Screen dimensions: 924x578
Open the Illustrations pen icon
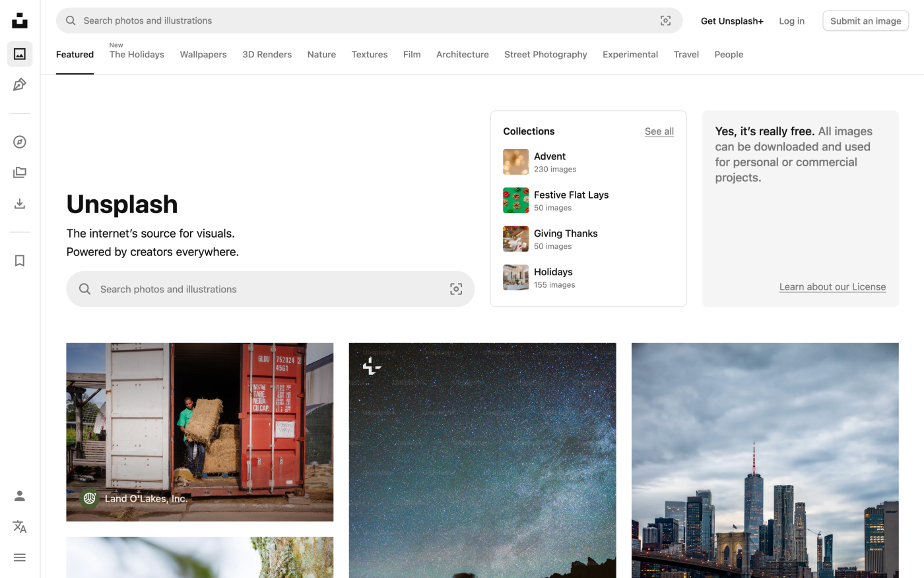(20, 84)
